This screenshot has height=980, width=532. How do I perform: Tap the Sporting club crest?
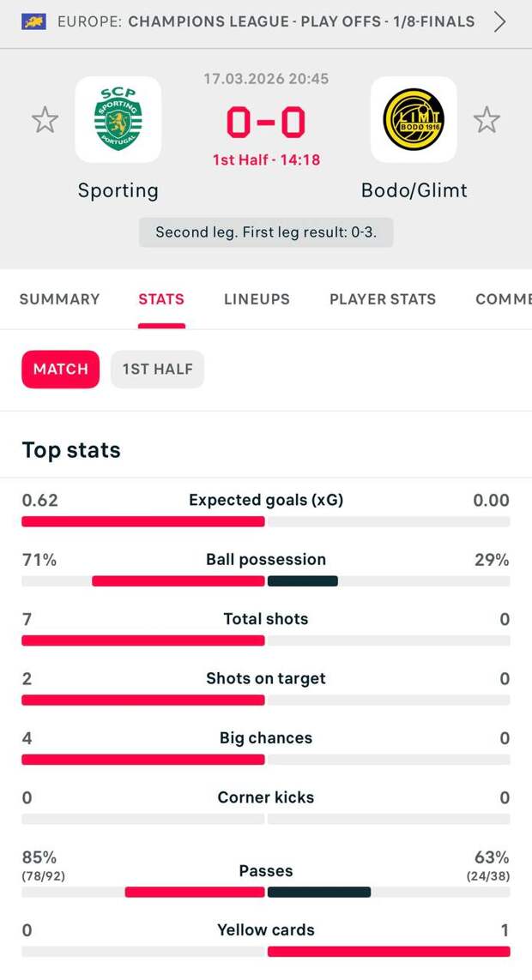click(x=118, y=119)
